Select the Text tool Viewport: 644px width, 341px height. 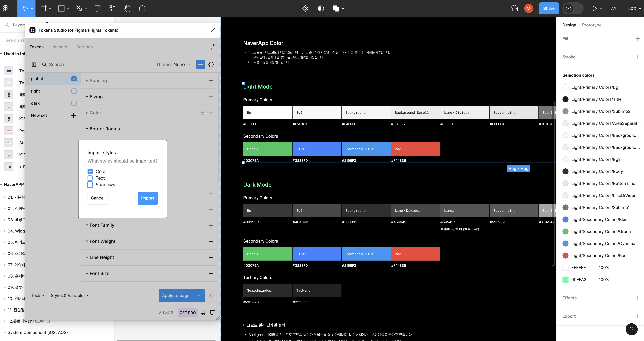pos(97,9)
